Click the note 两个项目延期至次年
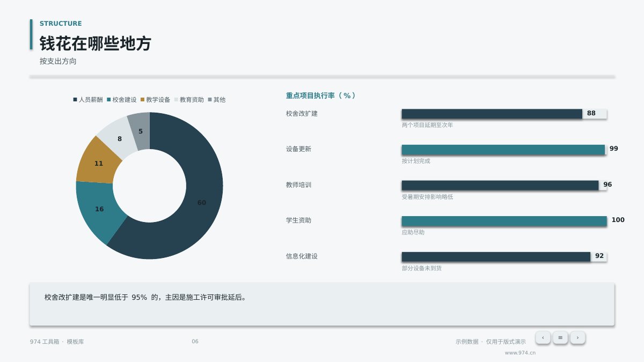The height and width of the screenshot is (362, 644). click(427, 125)
